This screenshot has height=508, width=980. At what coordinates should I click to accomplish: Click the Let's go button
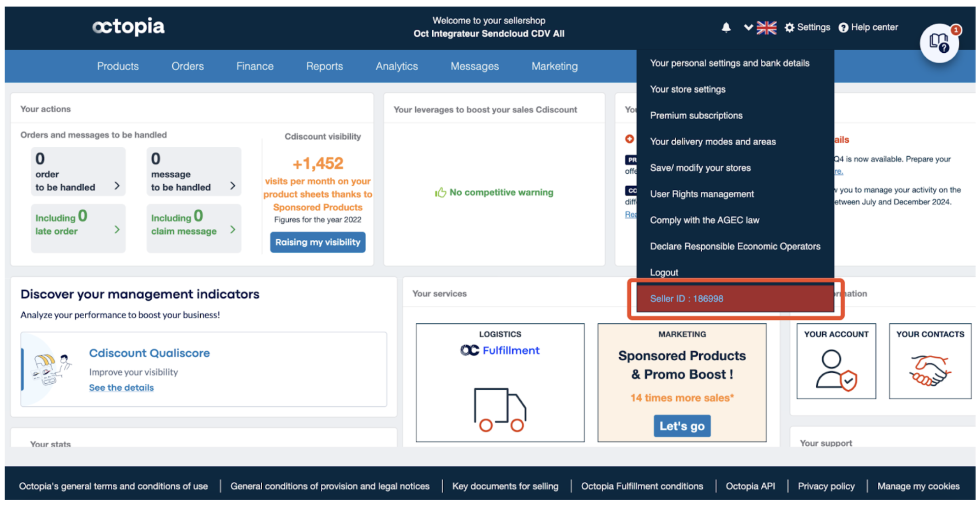pyautogui.click(x=682, y=426)
